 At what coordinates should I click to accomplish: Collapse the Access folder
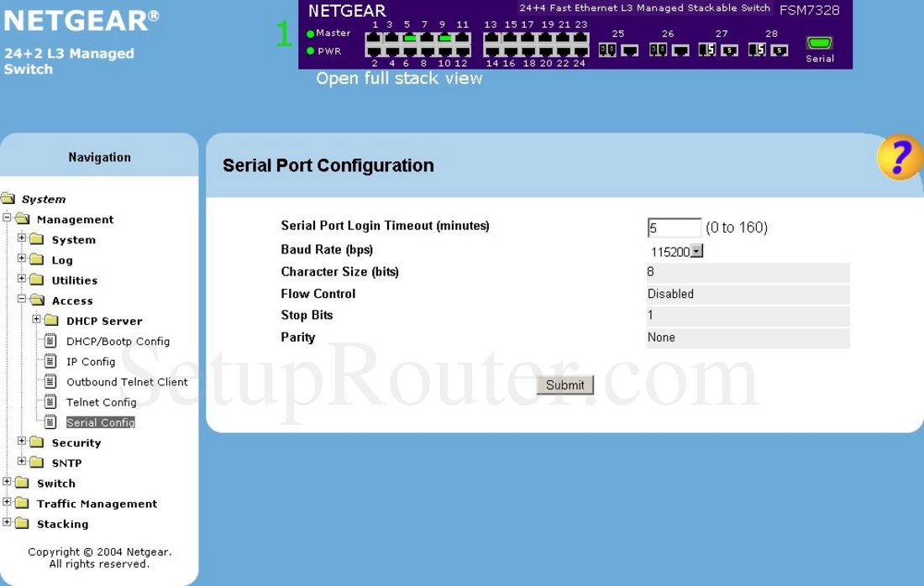pos(22,300)
